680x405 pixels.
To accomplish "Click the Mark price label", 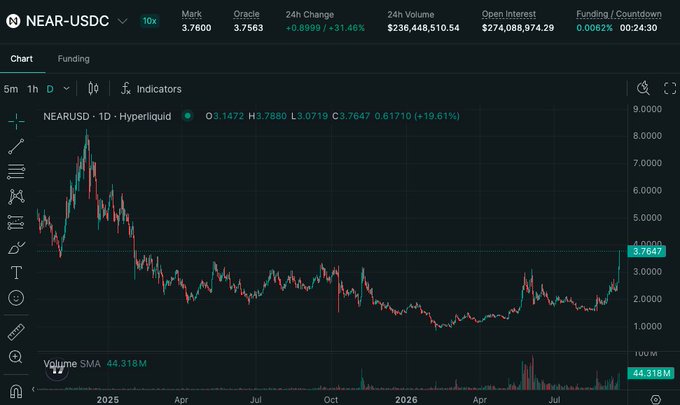I will point(191,14).
